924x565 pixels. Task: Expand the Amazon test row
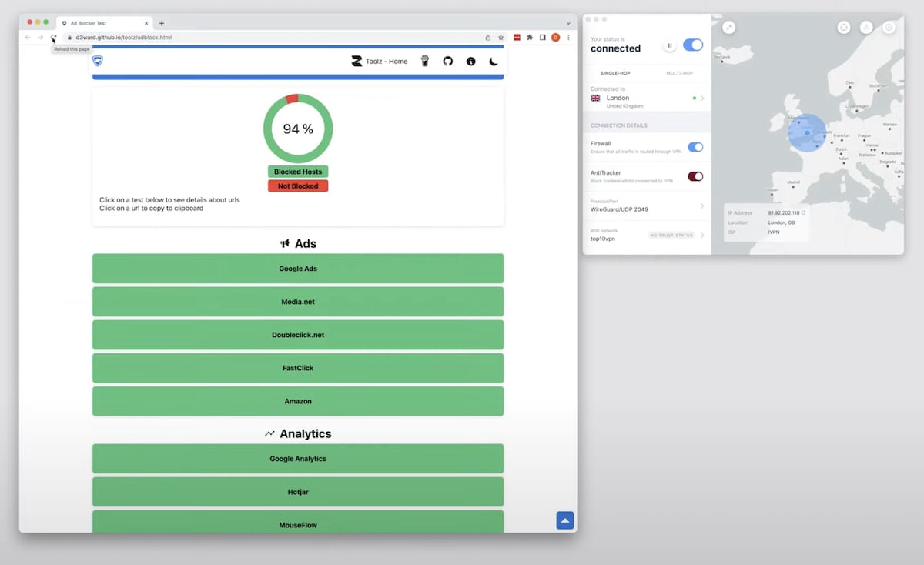click(x=298, y=401)
